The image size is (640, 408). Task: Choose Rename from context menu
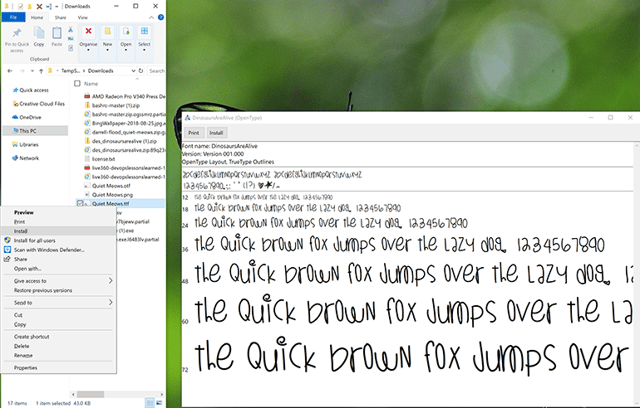point(58,355)
